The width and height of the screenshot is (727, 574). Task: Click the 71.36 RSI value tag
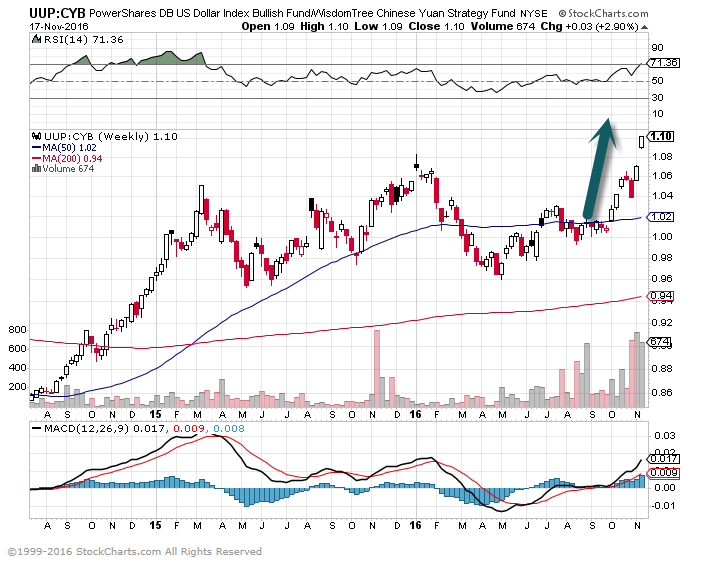coord(663,63)
